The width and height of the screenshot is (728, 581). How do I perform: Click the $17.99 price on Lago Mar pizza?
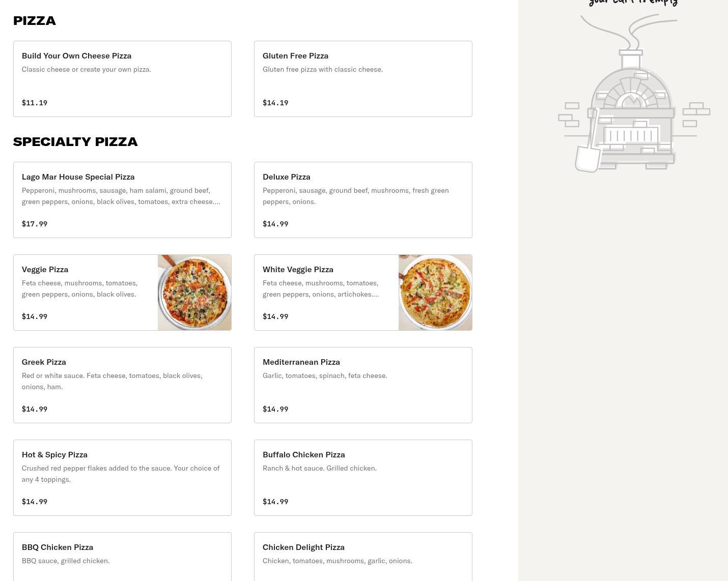pos(35,224)
